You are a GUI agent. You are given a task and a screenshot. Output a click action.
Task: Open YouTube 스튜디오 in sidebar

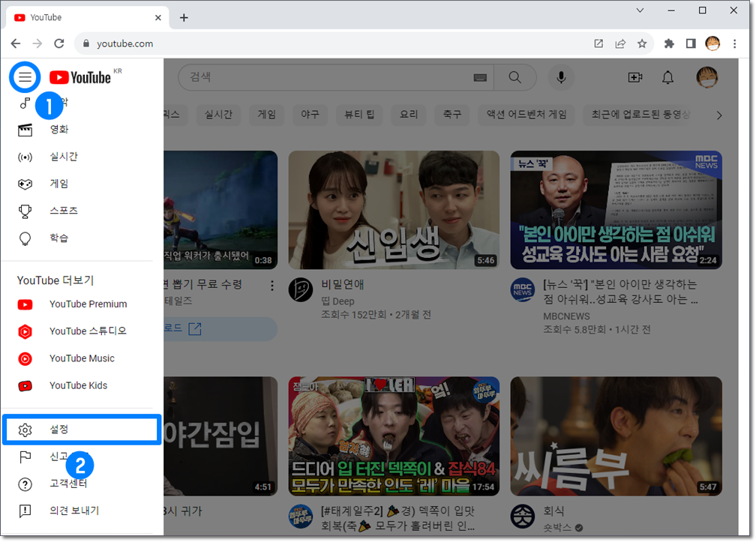click(x=77, y=331)
